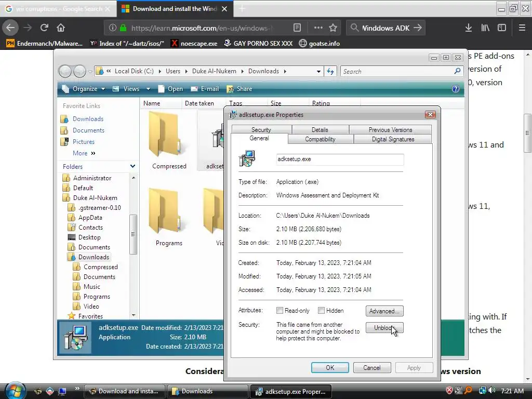Toggle the Hidden attribute checkbox
532x399 pixels.
point(321,311)
